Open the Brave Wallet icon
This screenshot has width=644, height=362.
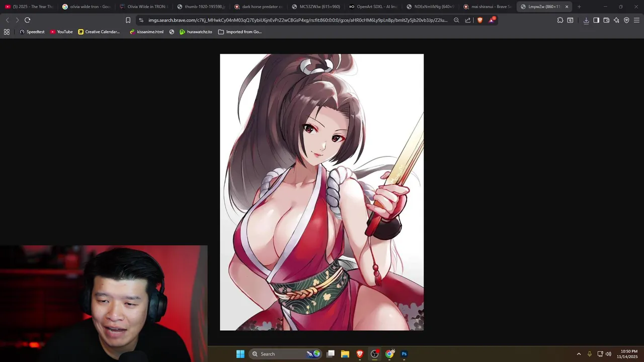606,20
